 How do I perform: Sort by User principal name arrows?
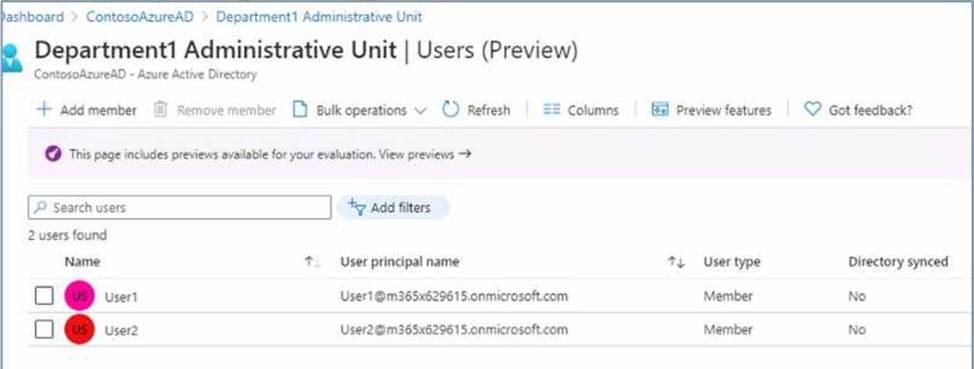676,263
